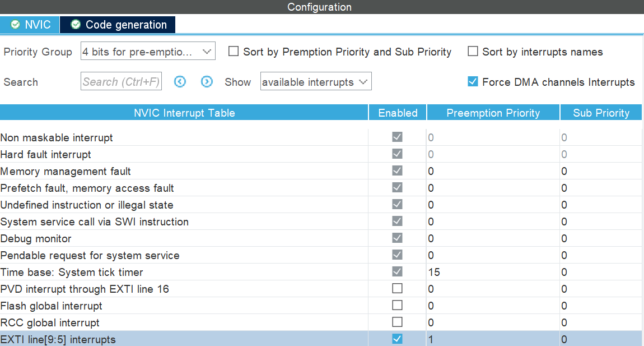
Task: Enable the Flash global interrupt checkbox
Action: click(x=397, y=306)
